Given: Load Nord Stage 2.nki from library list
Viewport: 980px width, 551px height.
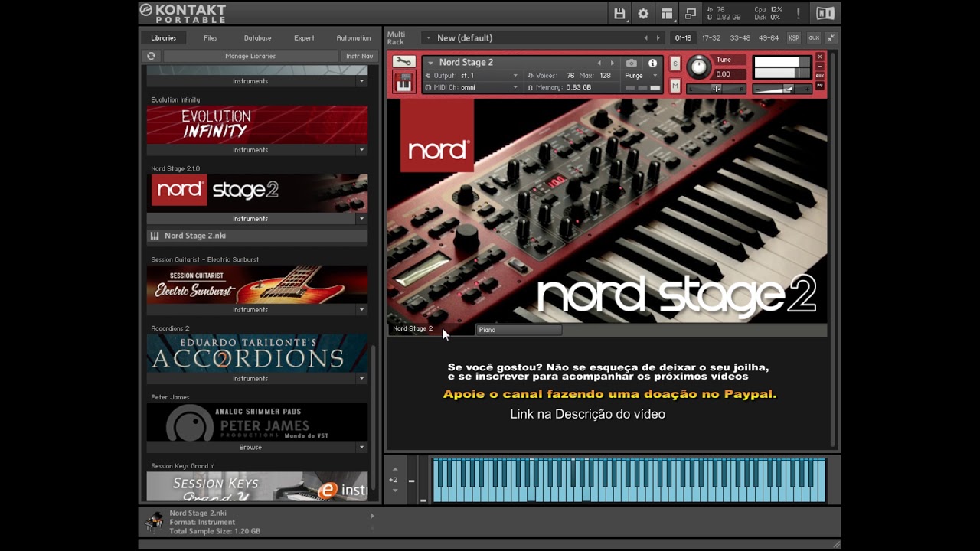Looking at the screenshot, I should click(257, 236).
